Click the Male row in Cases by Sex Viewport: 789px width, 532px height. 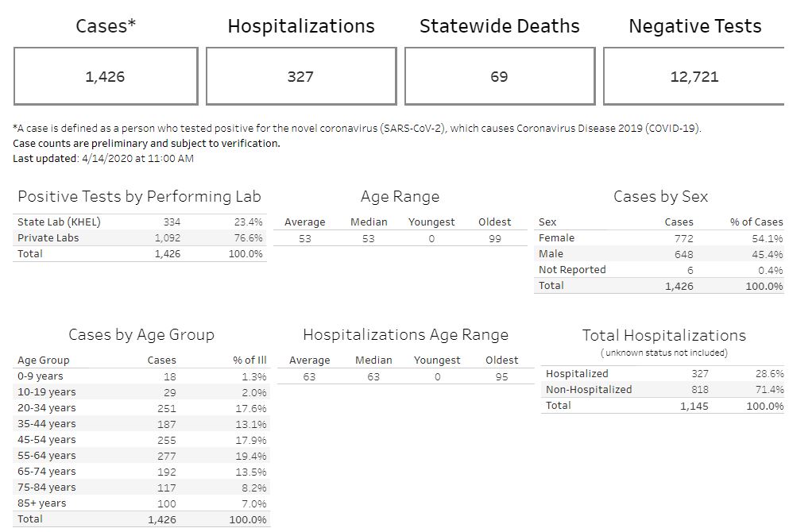551,254
